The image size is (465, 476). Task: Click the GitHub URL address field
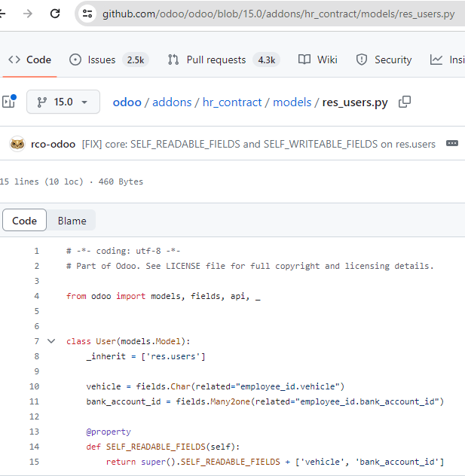pos(278,14)
